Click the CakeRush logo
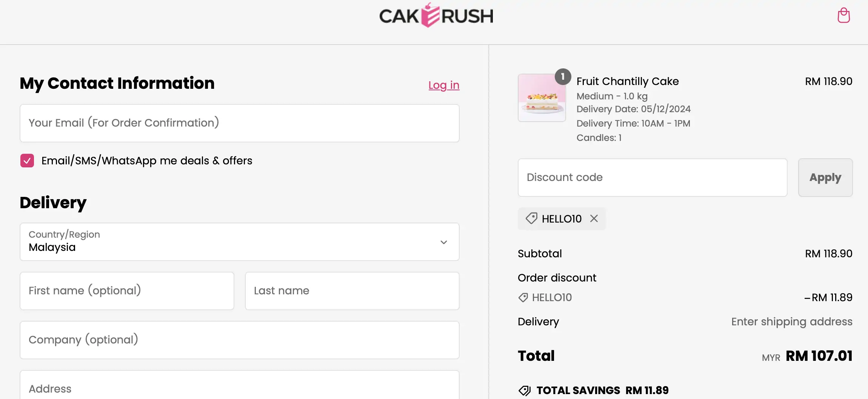The height and width of the screenshot is (399, 868). click(x=436, y=16)
